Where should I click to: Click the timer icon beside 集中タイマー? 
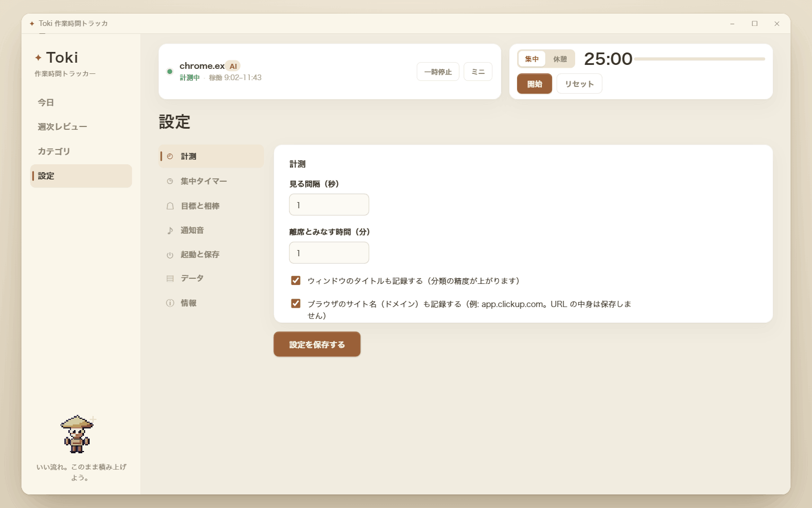point(170,181)
